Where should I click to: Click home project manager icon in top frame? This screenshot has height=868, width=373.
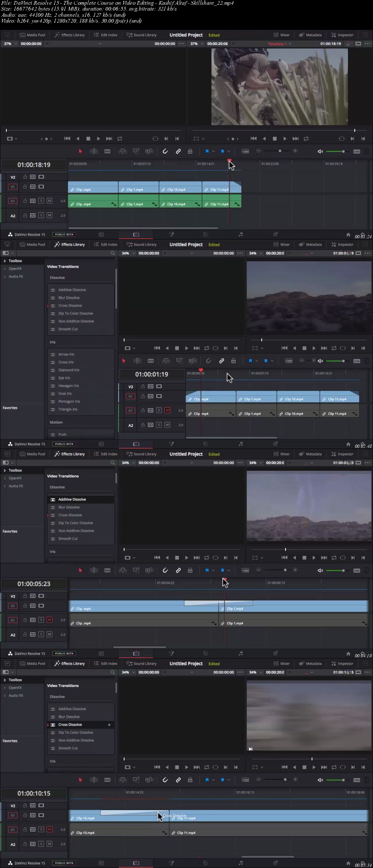coord(348,235)
